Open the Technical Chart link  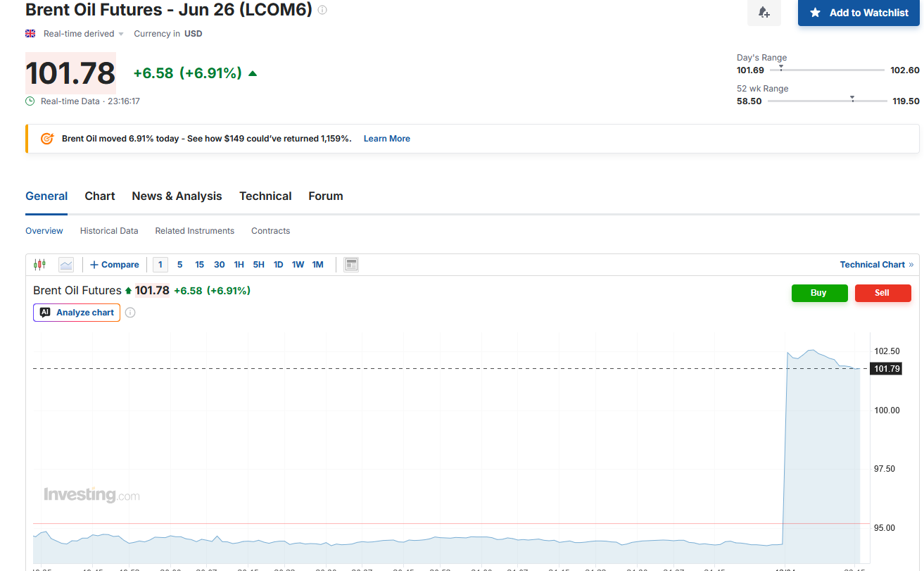click(x=877, y=265)
